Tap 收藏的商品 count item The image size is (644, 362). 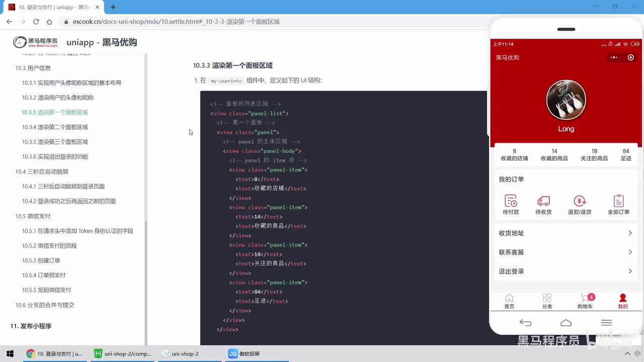[554, 155]
